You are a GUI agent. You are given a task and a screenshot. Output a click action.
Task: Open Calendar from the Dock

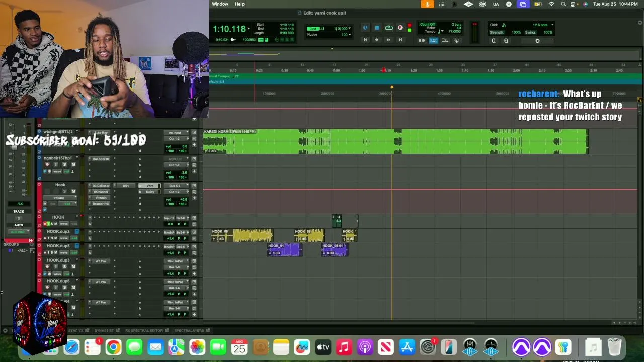tap(239, 347)
